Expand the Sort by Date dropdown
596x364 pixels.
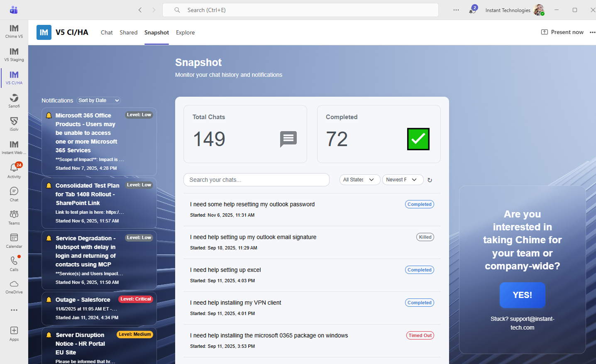98,100
